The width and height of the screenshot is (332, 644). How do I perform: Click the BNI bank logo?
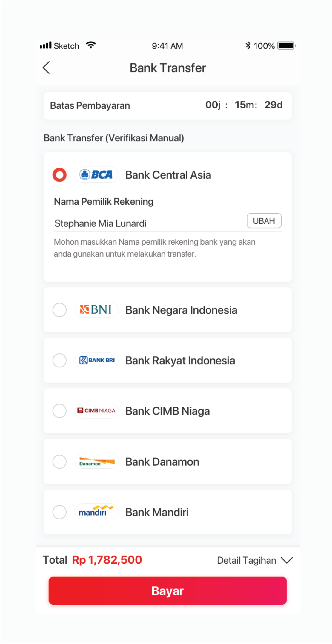tap(96, 310)
